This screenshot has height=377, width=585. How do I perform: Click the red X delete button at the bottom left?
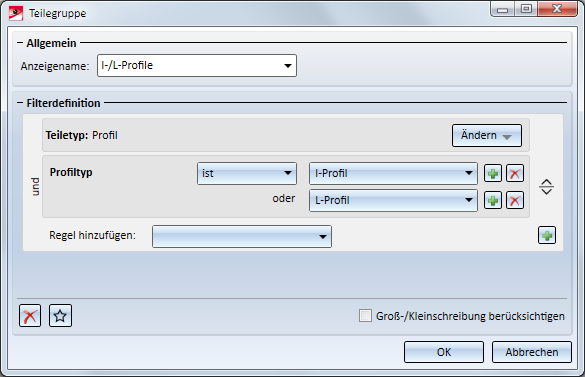point(30,316)
